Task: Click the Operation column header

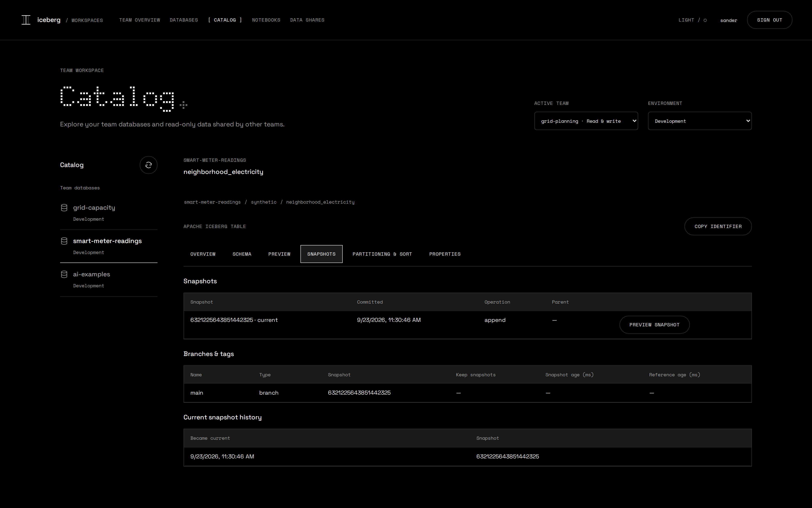Action: 497,302
